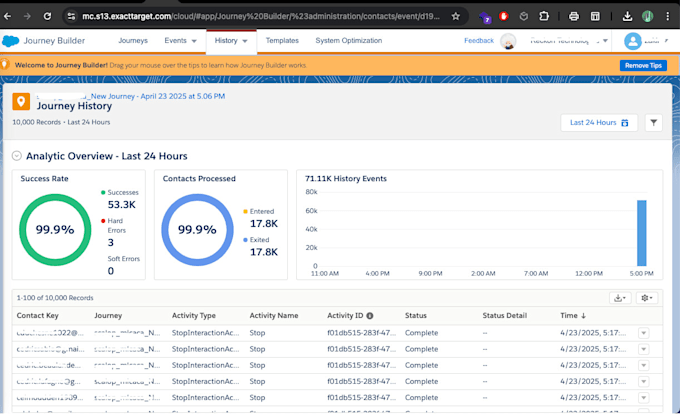
Task: Click the '71.11K History Events' title
Action: [x=346, y=179]
